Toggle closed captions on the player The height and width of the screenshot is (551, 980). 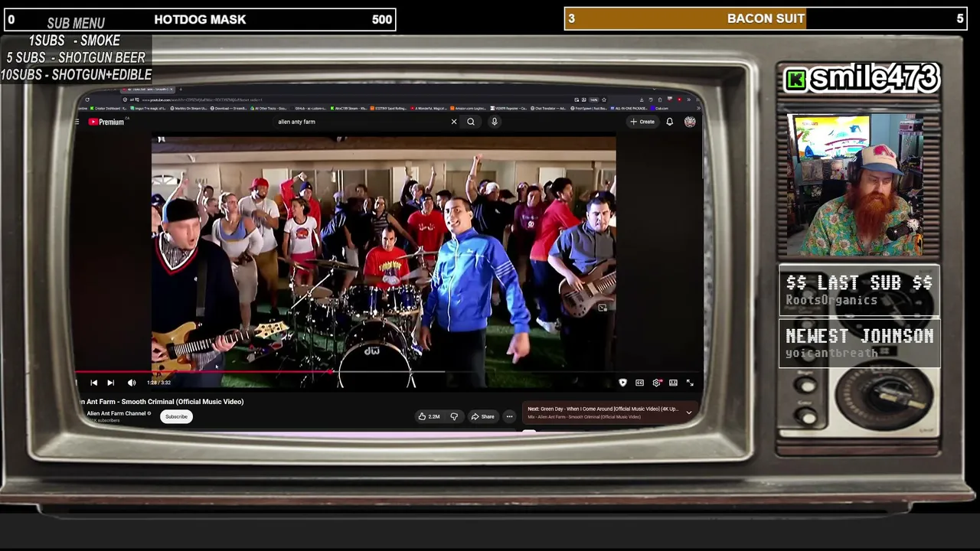pos(639,383)
